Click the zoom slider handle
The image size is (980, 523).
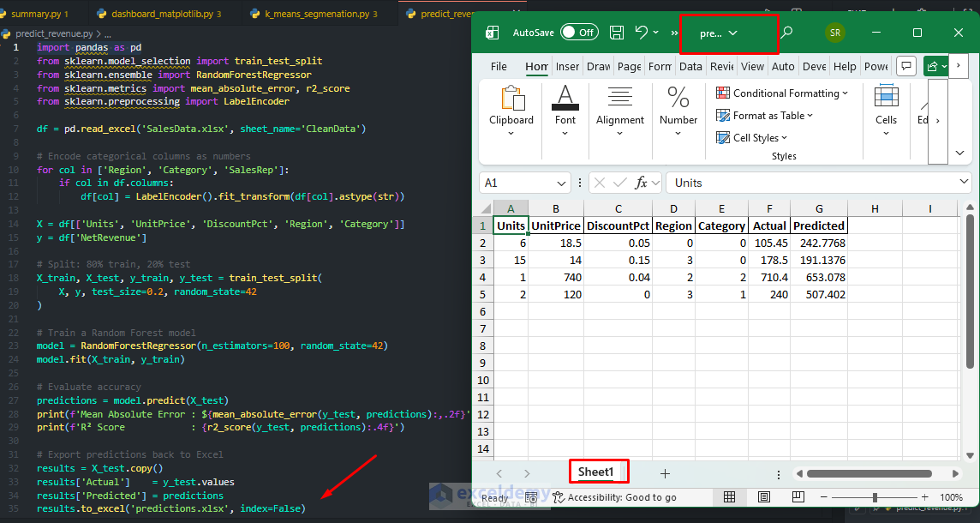point(875,497)
